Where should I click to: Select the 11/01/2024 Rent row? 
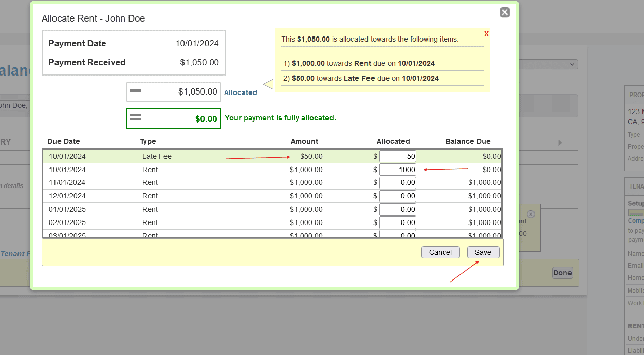(x=206, y=182)
